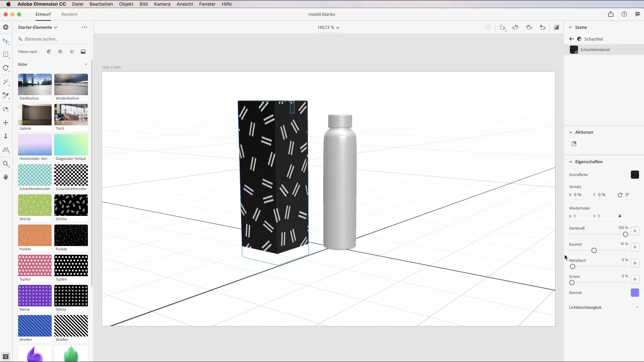644x362 pixels.
Task: Switch to the Rendern tab
Action: pyautogui.click(x=69, y=14)
